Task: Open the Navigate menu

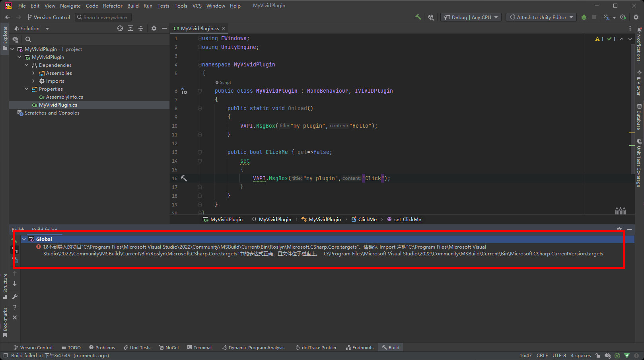Action: pos(70,6)
